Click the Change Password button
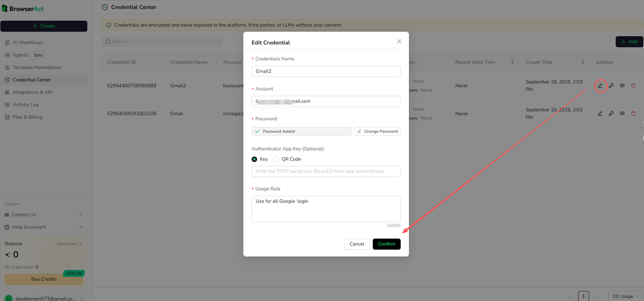This screenshot has width=644, height=301. 377,131
